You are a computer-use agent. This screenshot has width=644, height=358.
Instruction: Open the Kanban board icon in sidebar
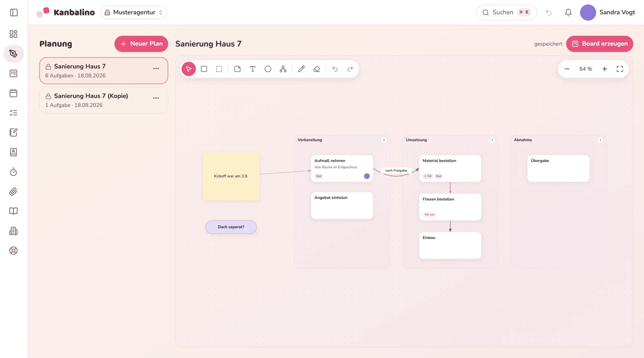point(13,74)
